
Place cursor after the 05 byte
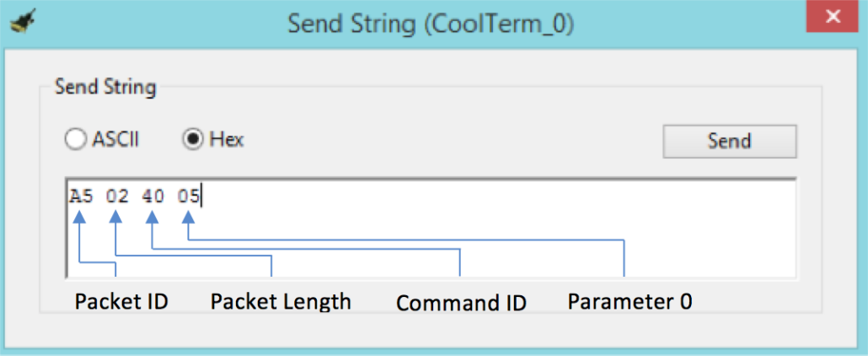click(x=201, y=197)
